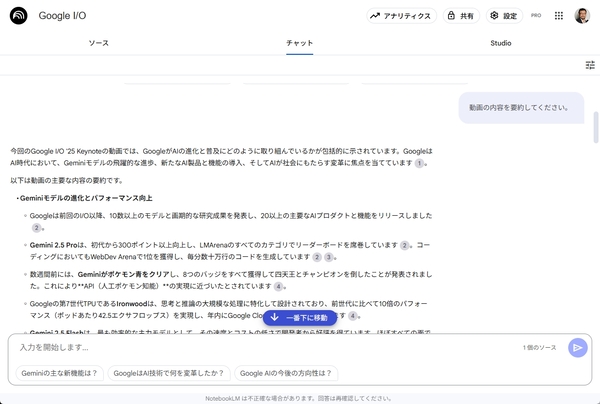Open the アナリティクス analytics button
Screen dimensions: 600x404
(x=401, y=16)
